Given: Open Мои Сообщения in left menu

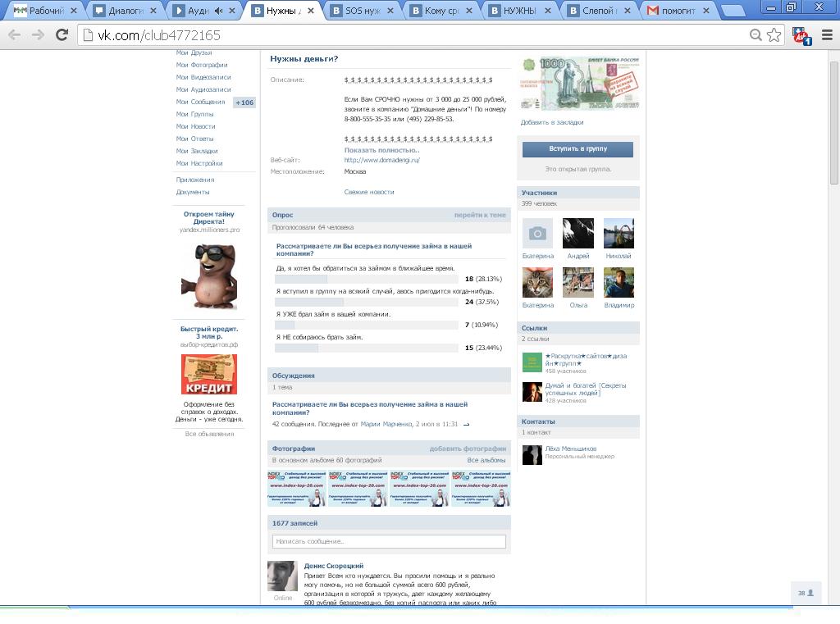Looking at the screenshot, I should (x=200, y=102).
